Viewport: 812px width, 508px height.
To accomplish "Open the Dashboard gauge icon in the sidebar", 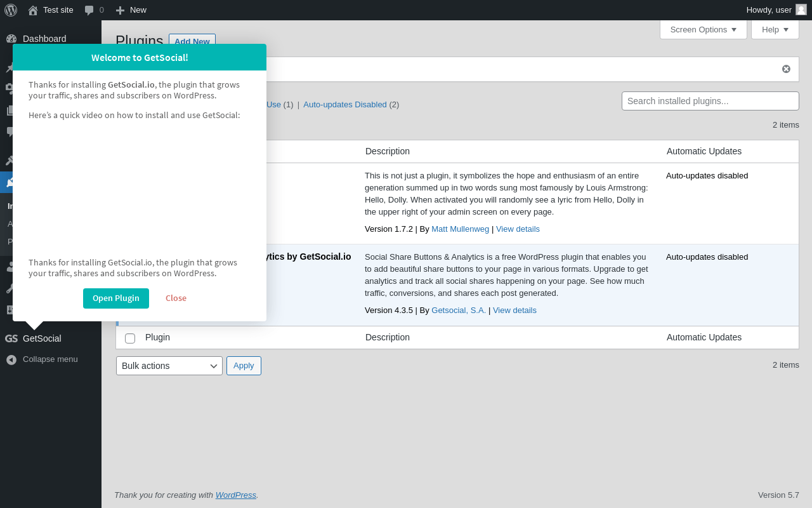I will 11,39.
